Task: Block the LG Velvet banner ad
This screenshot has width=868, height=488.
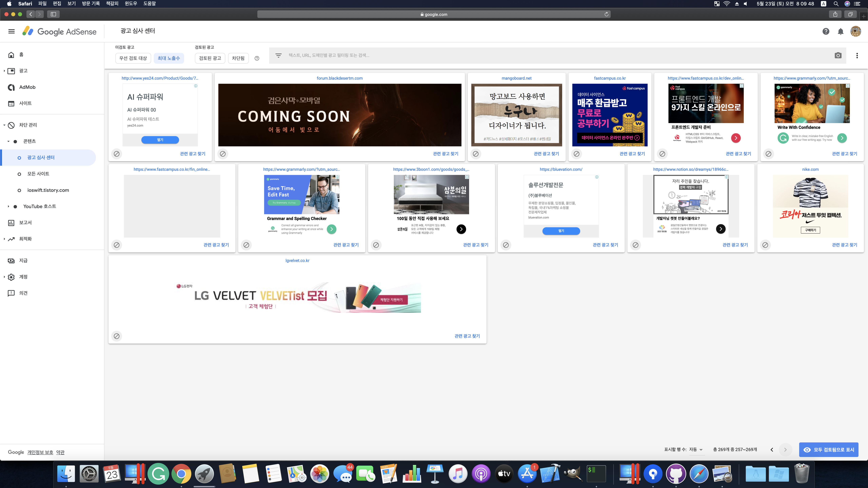Action: point(117,336)
